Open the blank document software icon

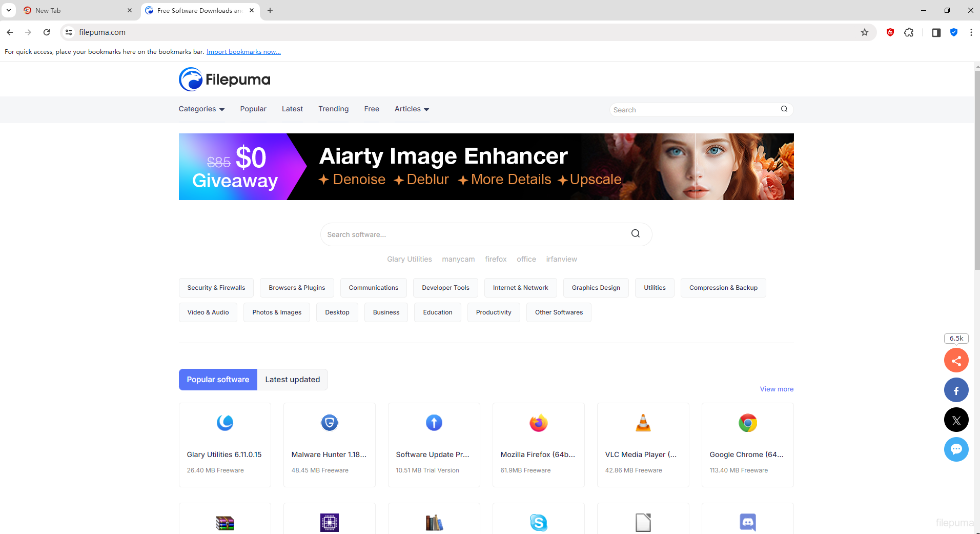(x=643, y=523)
